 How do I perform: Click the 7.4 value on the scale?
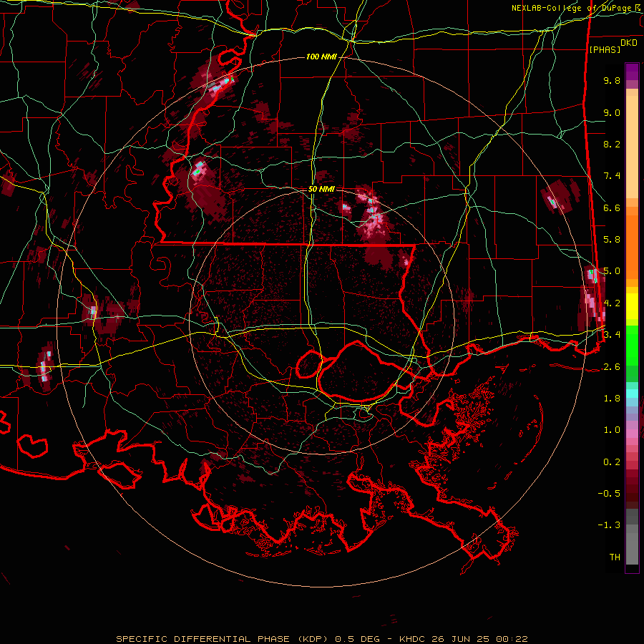(x=612, y=176)
